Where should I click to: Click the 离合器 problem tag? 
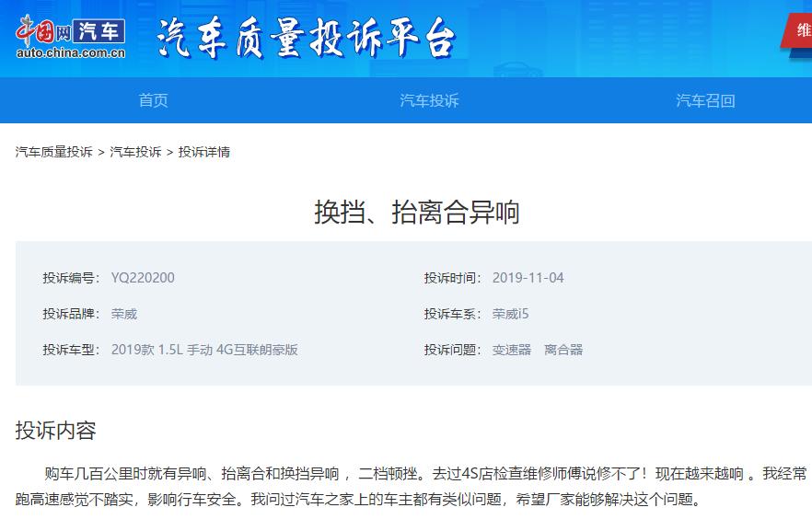tap(563, 350)
